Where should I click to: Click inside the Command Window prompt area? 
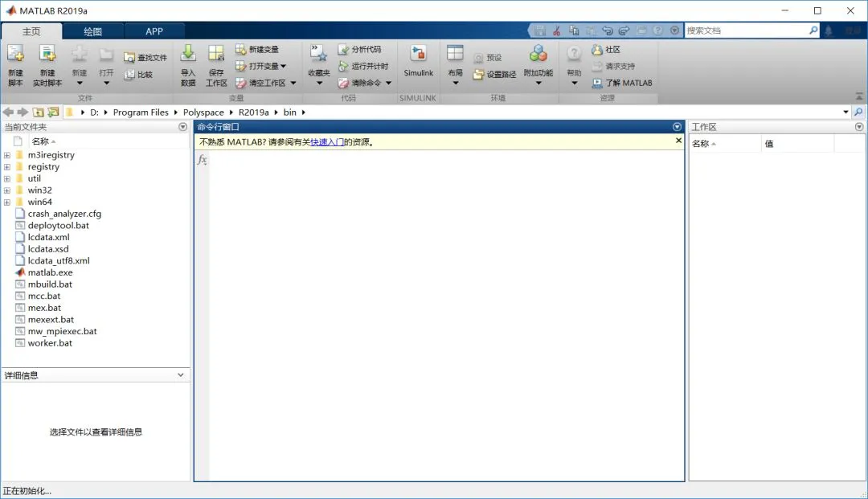pyautogui.click(x=445, y=315)
